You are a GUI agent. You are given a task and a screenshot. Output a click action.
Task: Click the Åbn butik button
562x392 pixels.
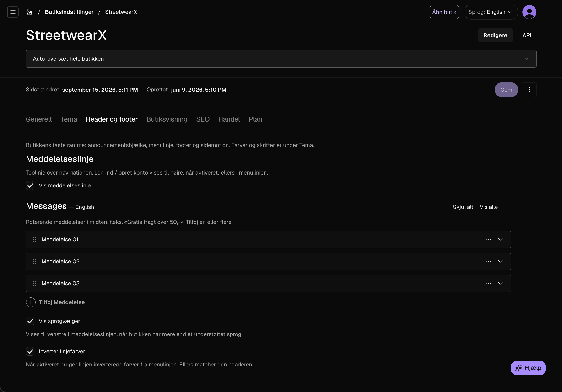444,12
